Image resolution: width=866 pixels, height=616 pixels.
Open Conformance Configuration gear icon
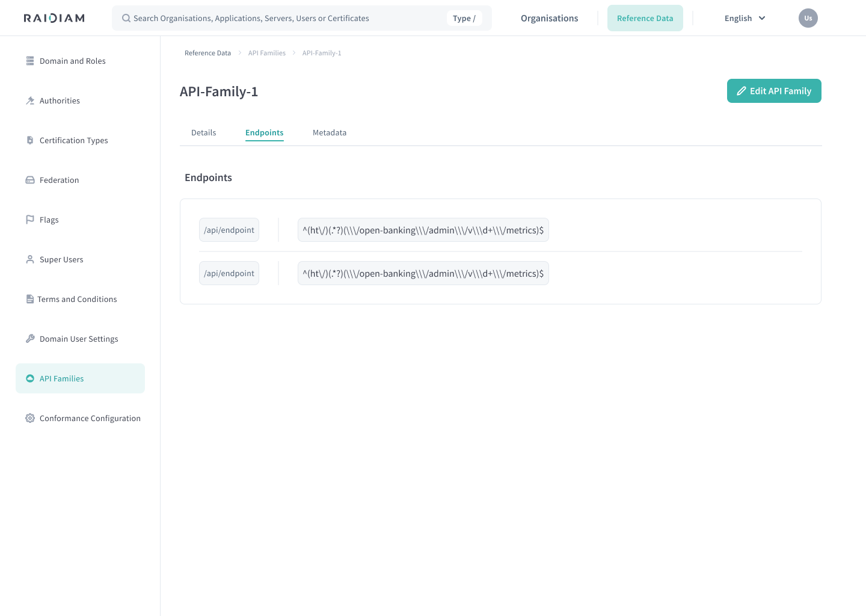(x=30, y=417)
